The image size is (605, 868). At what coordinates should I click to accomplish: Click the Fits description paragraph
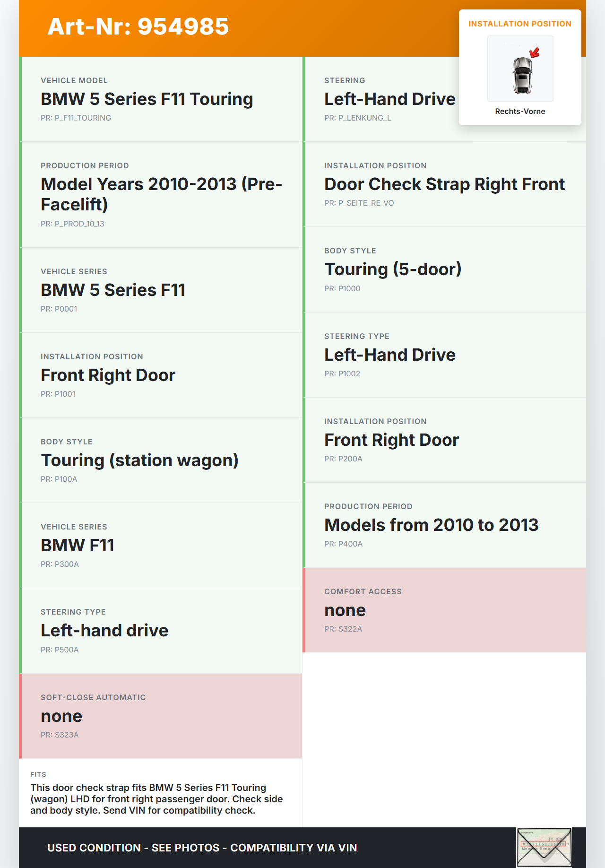tap(156, 799)
